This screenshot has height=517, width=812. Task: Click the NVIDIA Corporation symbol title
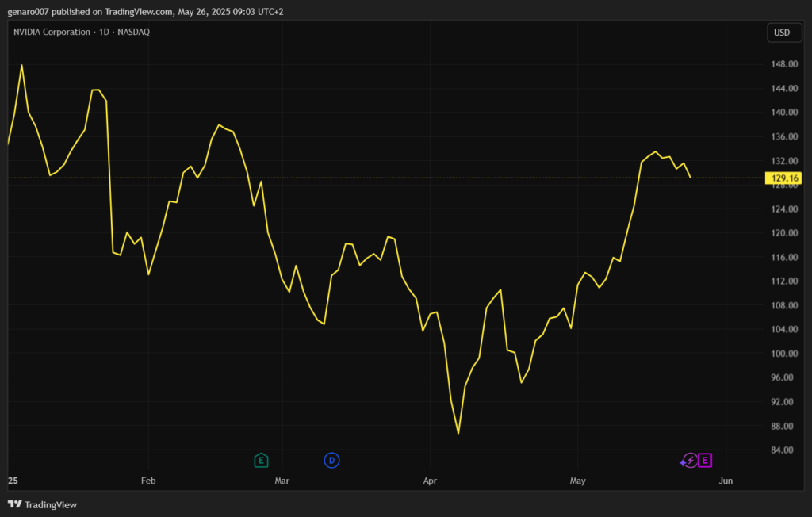[x=52, y=32]
